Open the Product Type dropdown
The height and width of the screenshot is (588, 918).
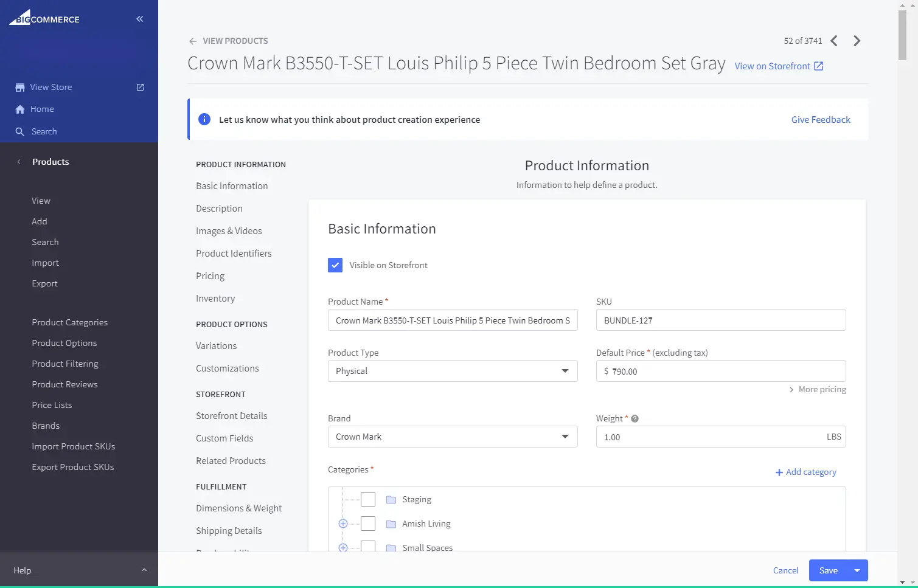[453, 371]
